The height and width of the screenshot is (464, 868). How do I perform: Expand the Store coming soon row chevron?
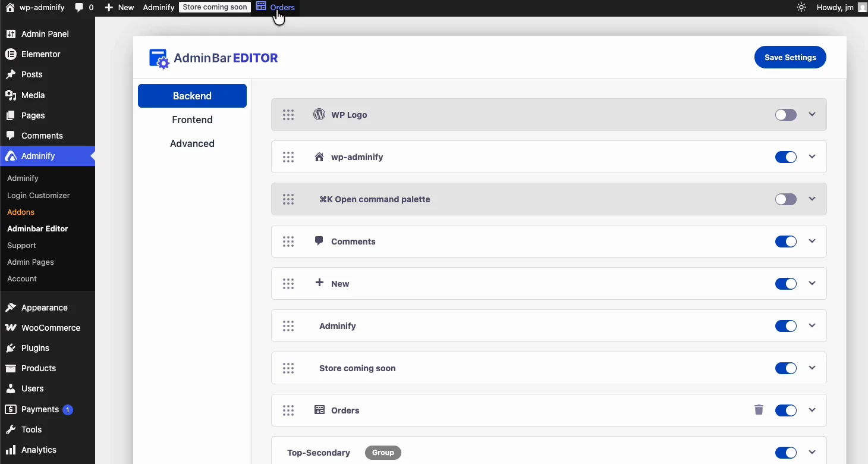pos(813,368)
